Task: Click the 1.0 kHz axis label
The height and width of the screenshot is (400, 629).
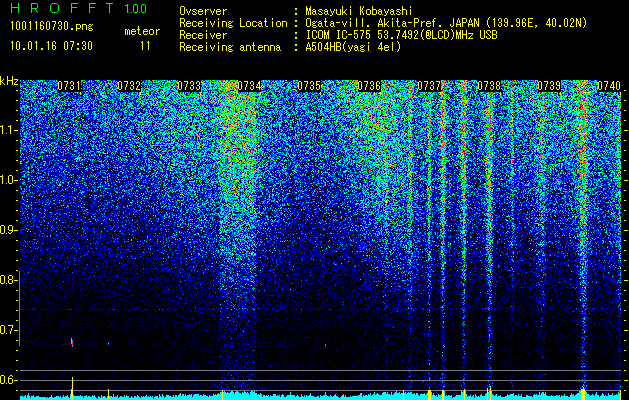Action: 7,180
